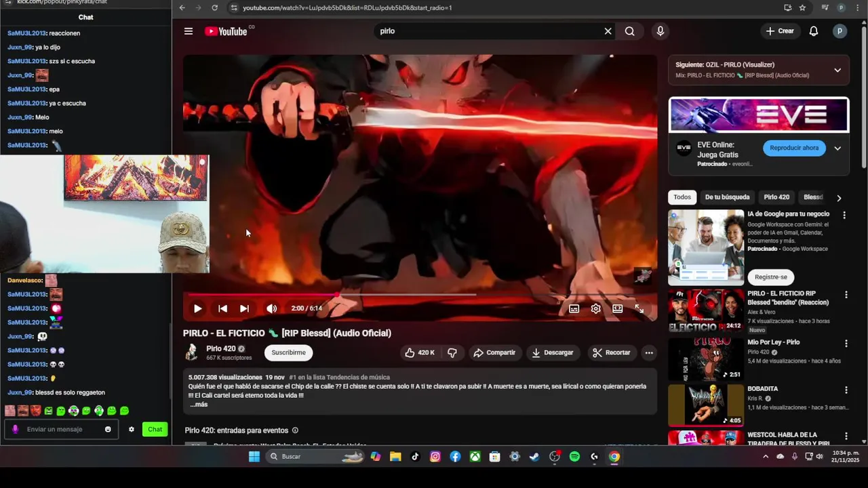868x488 pixels.
Task: Skip to the previous video
Action: pos(222,308)
